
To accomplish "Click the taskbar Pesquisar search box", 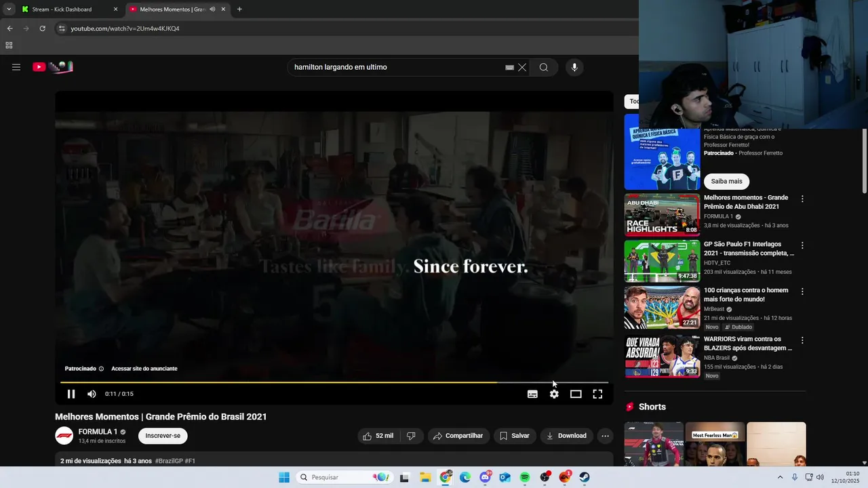I will [344, 477].
